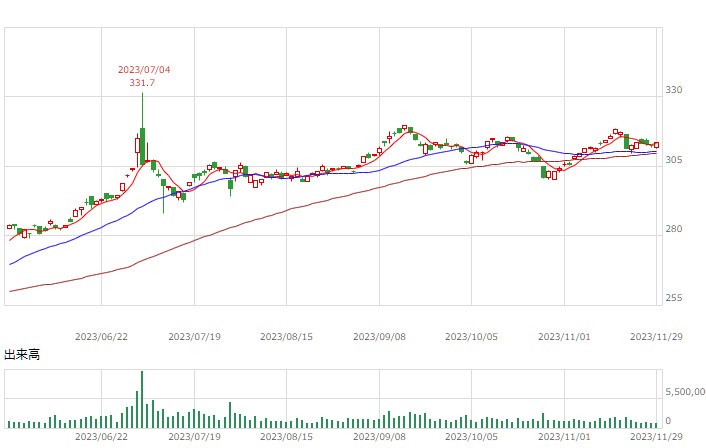Click the 331.7 peak price label

pyautogui.click(x=142, y=83)
